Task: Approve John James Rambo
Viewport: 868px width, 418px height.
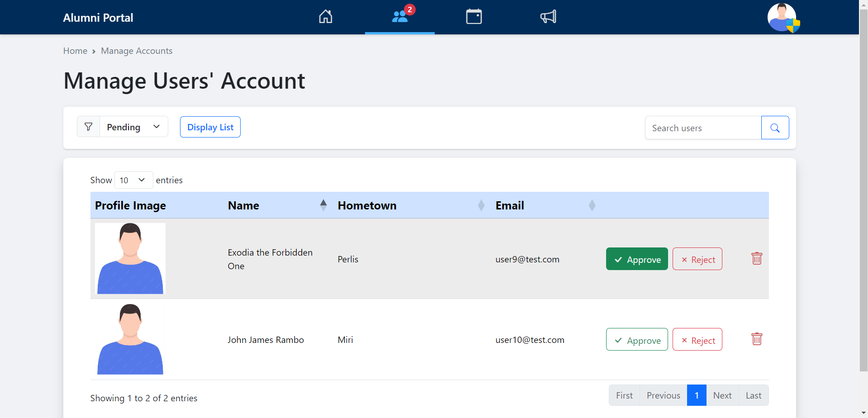Action: click(637, 340)
